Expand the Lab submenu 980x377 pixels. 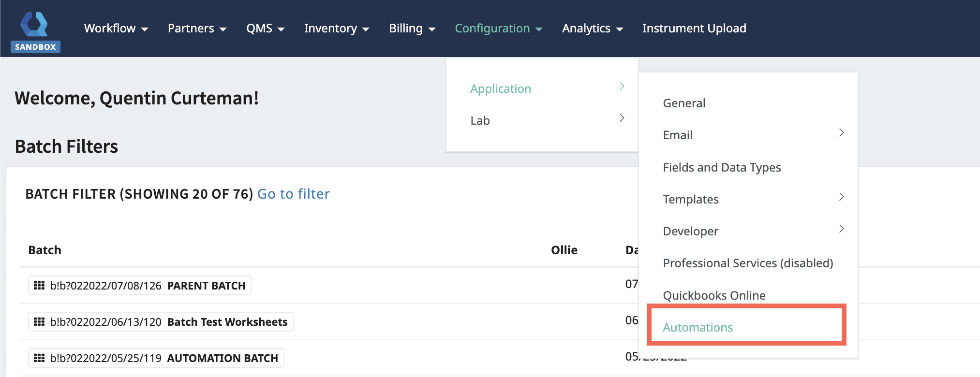547,120
